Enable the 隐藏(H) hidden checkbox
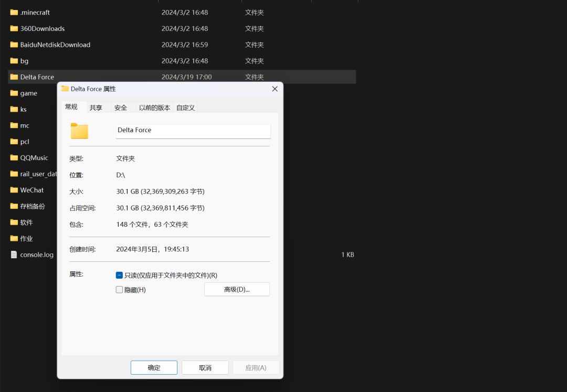 coord(119,290)
